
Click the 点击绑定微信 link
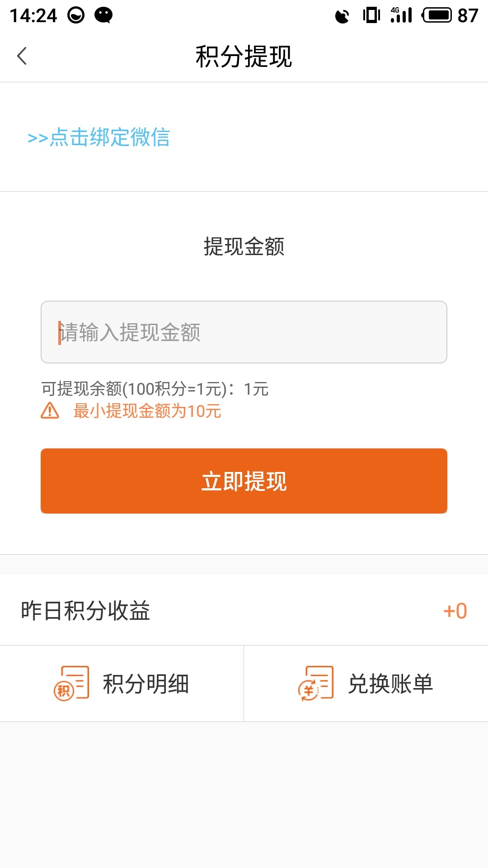point(99,137)
